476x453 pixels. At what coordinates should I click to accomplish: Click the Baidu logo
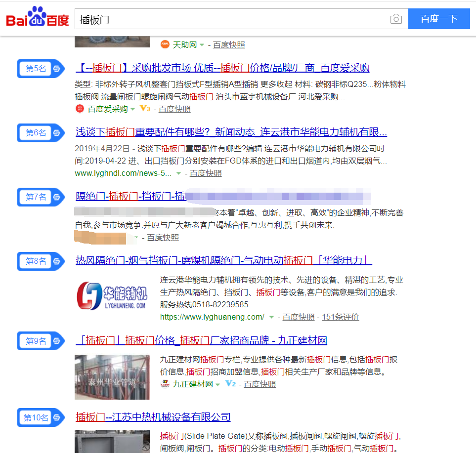coord(38,17)
